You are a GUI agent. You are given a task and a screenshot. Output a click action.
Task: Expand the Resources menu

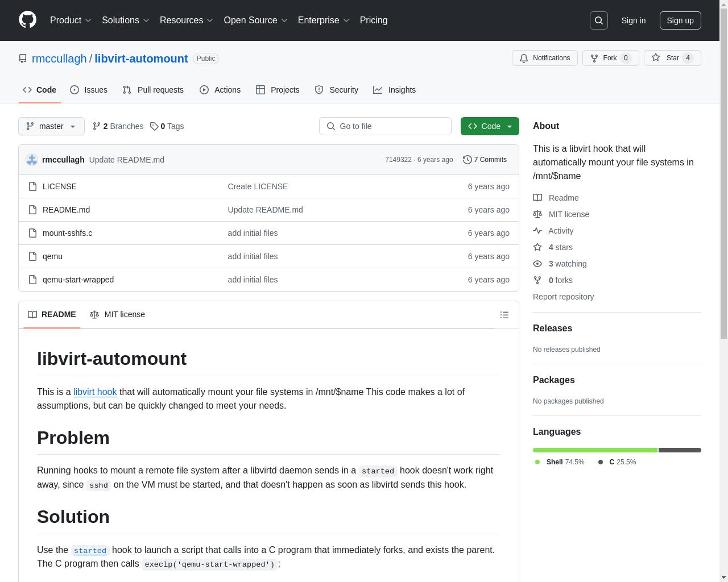pos(187,20)
